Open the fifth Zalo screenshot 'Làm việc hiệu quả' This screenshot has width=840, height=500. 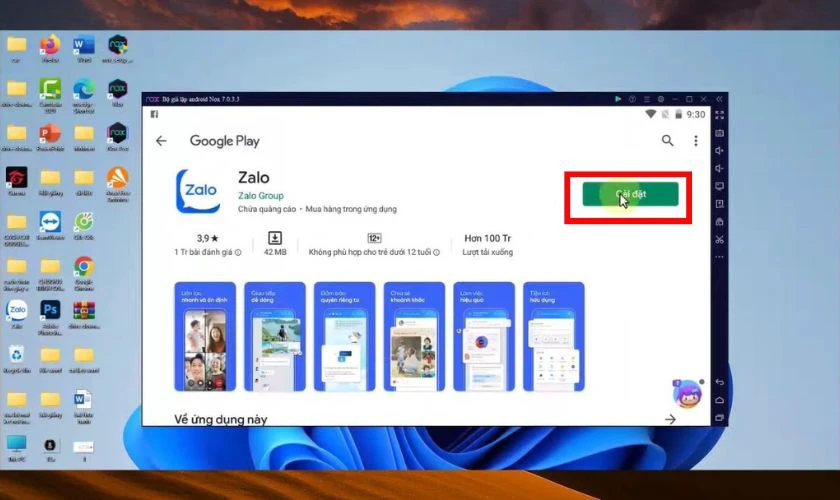coord(484,337)
